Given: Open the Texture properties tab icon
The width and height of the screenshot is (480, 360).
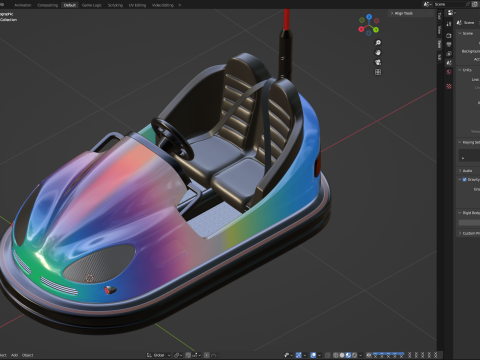Looking at the screenshot, I should point(449,86).
